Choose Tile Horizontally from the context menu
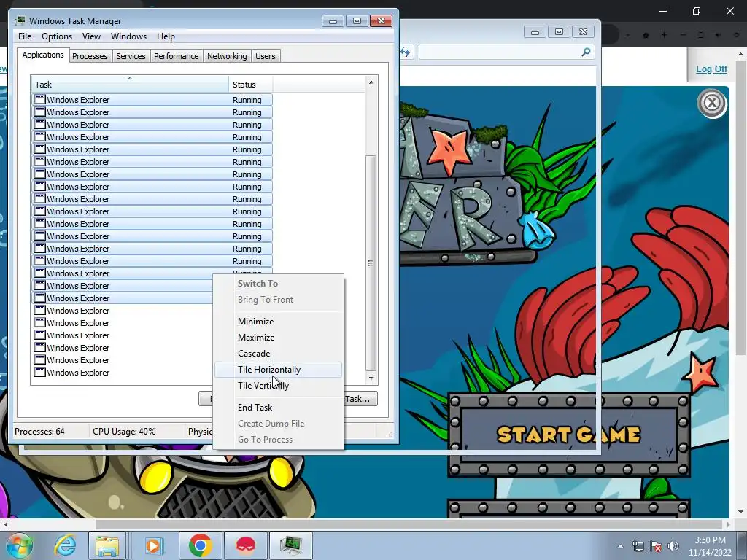 (x=278, y=370)
